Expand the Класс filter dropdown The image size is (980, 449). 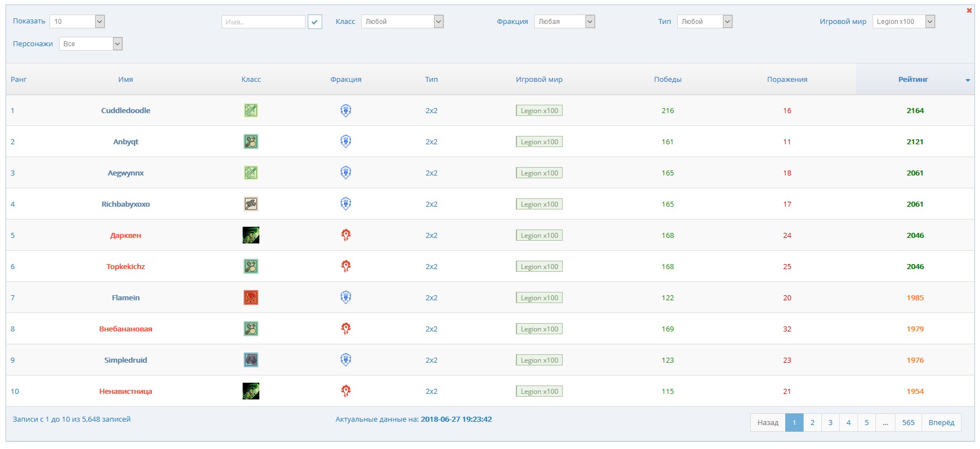click(402, 22)
